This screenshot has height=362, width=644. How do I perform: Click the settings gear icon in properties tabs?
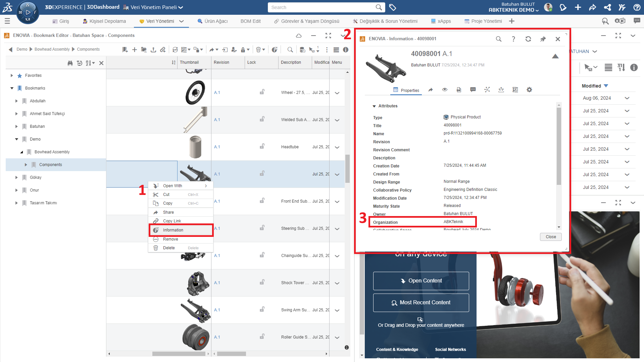click(x=529, y=90)
